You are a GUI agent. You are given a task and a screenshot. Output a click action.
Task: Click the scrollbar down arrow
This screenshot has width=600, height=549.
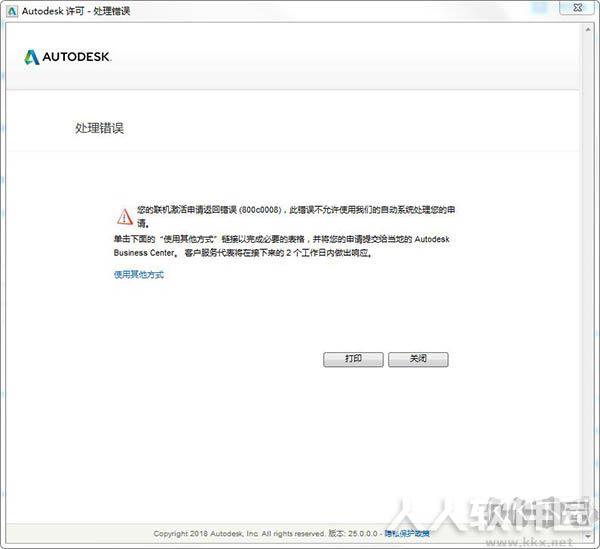(x=588, y=536)
